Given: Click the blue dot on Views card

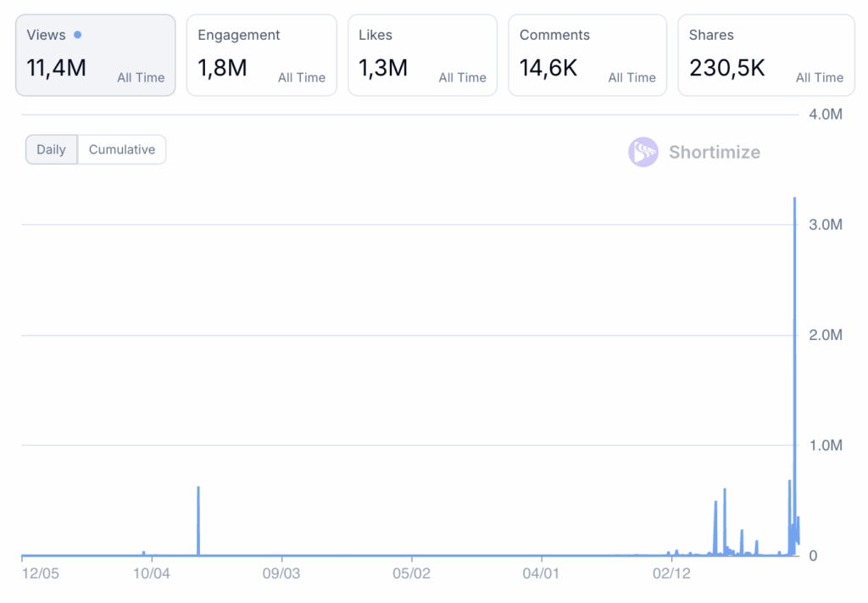Looking at the screenshot, I should point(78,35).
